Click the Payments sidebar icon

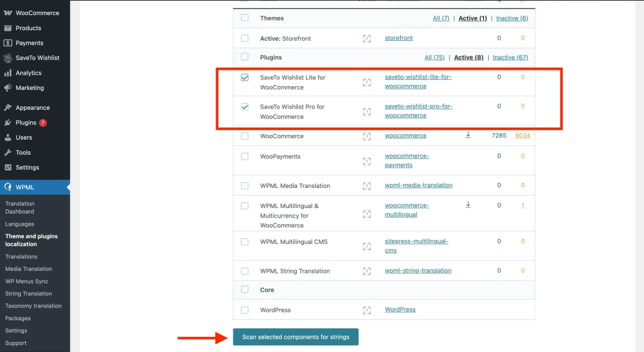coord(8,43)
